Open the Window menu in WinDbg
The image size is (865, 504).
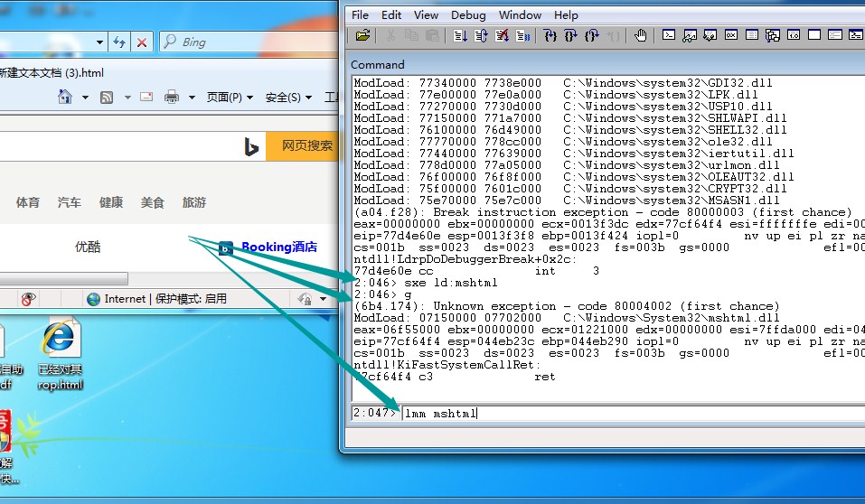(x=520, y=14)
